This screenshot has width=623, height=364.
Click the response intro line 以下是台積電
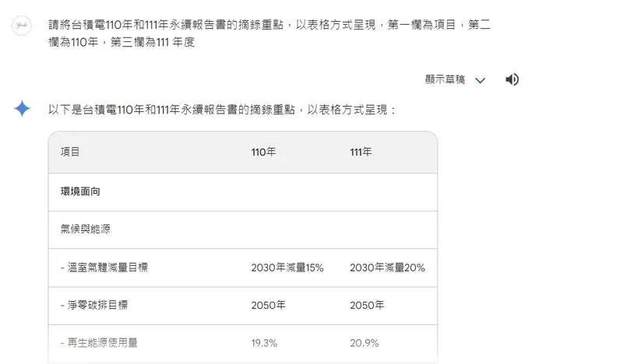pyautogui.click(x=223, y=110)
